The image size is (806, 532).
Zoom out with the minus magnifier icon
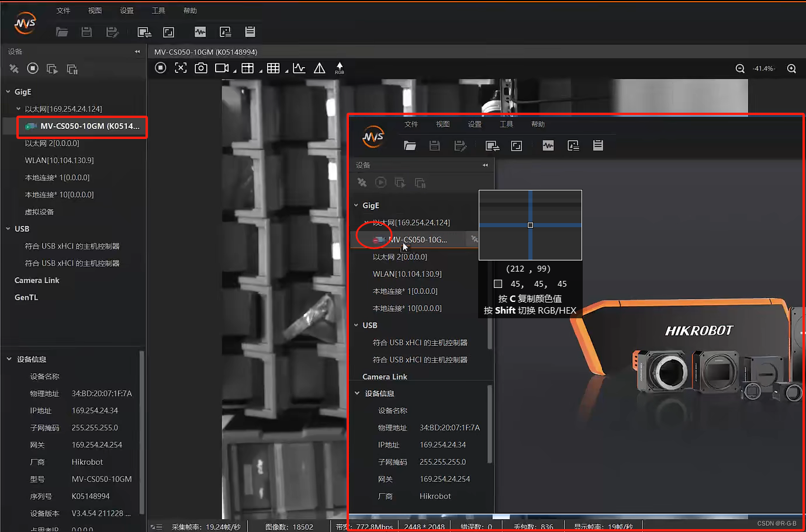740,68
